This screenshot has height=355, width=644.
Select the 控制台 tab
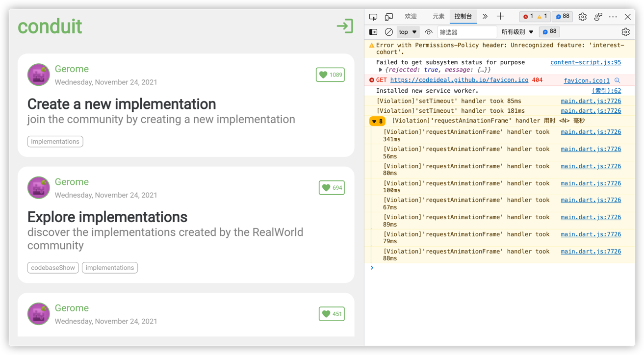click(x=463, y=17)
